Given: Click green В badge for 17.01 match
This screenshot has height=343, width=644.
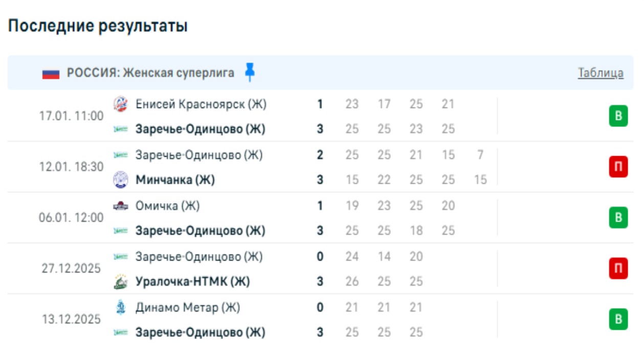Looking at the screenshot, I should (x=618, y=116).
